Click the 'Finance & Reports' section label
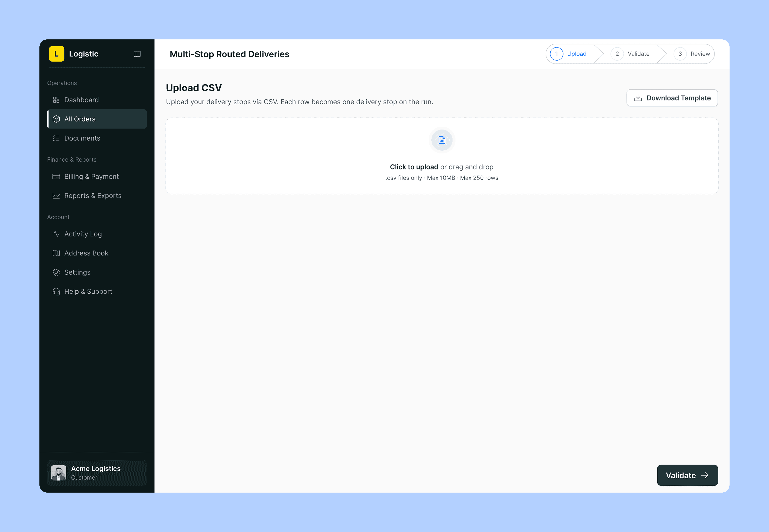 tap(72, 160)
